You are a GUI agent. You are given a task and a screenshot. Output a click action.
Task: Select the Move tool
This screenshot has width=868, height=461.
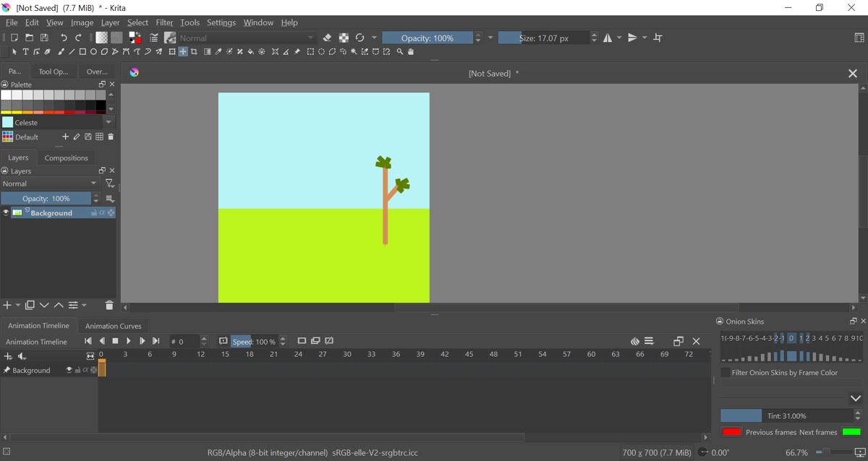click(183, 51)
